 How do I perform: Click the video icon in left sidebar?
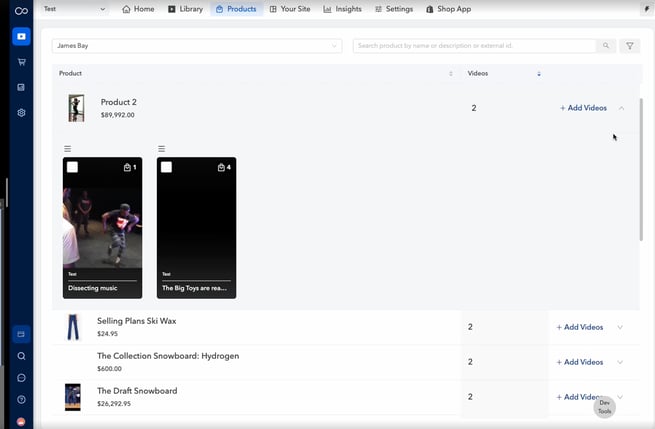click(21, 37)
